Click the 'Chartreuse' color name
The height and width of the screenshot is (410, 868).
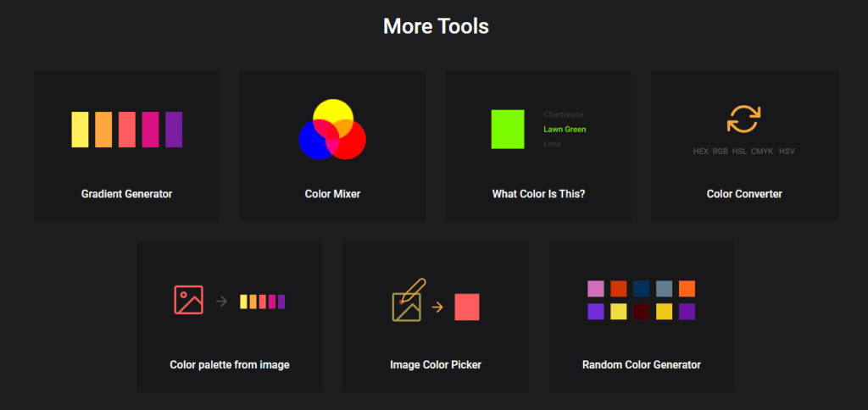(x=564, y=114)
